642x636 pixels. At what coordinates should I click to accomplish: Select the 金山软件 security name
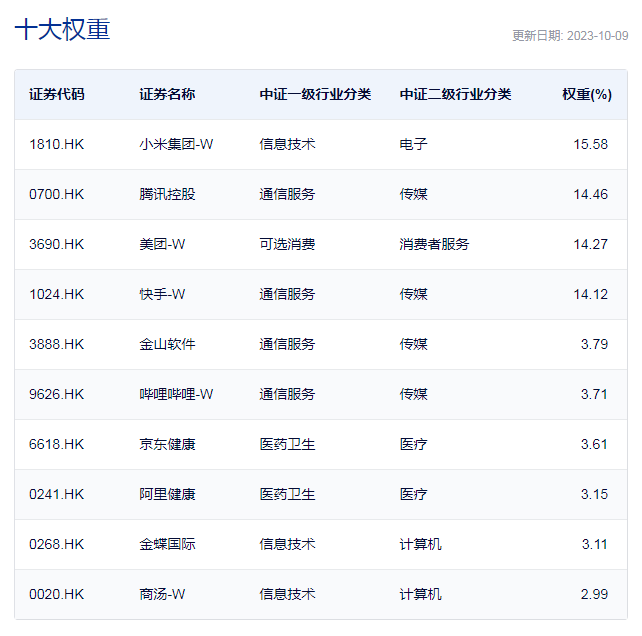point(167,344)
